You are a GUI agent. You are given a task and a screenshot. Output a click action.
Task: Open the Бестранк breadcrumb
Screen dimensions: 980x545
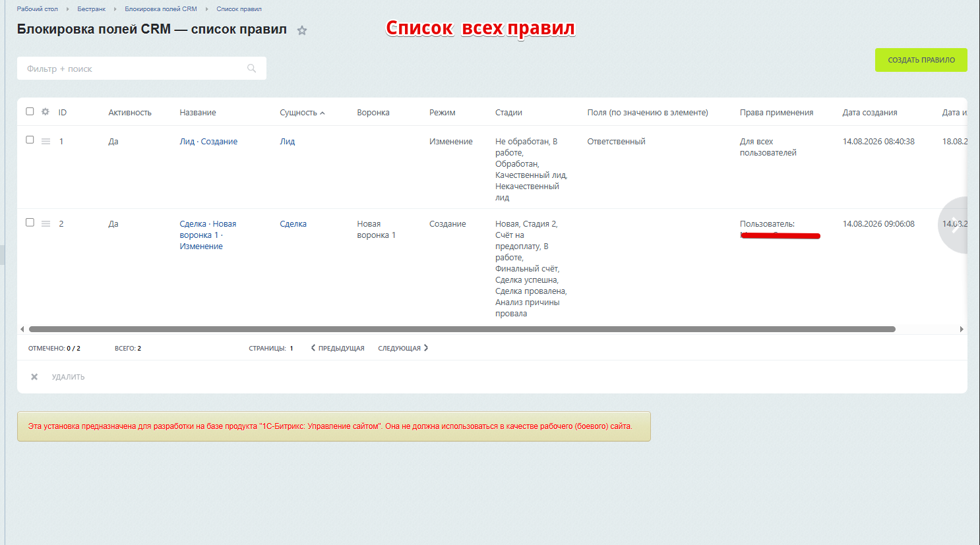point(91,9)
